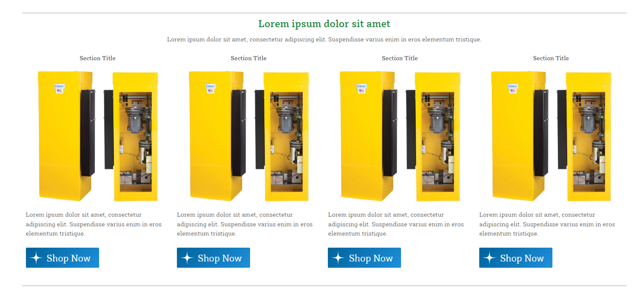Open the open-door cabinet image in first column

(x=131, y=136)
